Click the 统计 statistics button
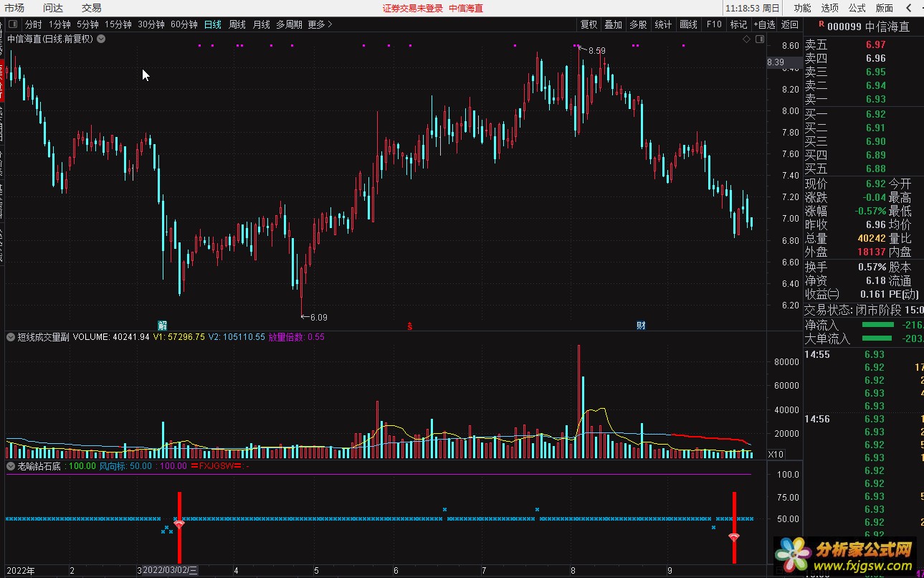This screenshot has width=924, height=578. click(664, 24)
